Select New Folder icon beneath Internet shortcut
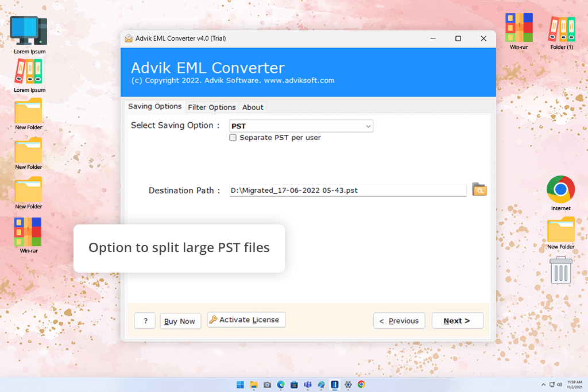Screen dimensions: 588x392 click(560, 230)
